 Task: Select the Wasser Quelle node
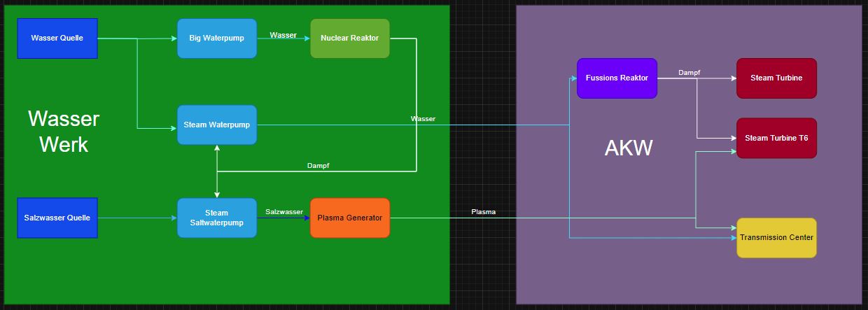pos(57,38)
